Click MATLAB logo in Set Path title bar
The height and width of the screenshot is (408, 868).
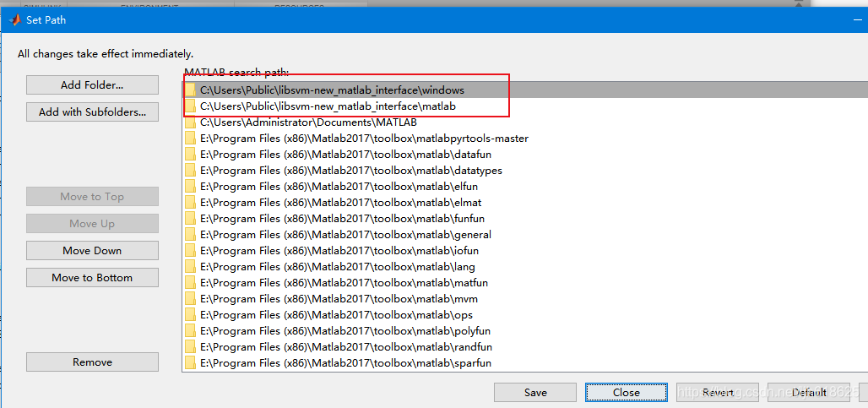tap(14, 20)
